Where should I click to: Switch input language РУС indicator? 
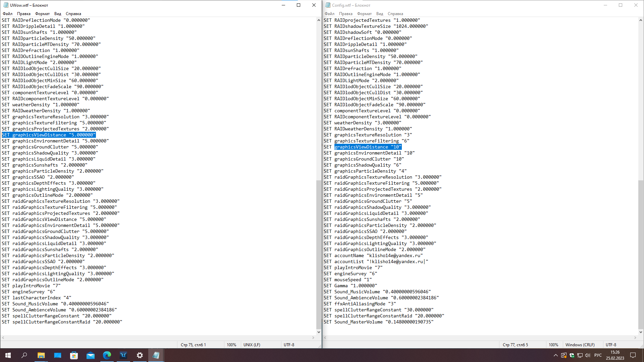point(598,355)
